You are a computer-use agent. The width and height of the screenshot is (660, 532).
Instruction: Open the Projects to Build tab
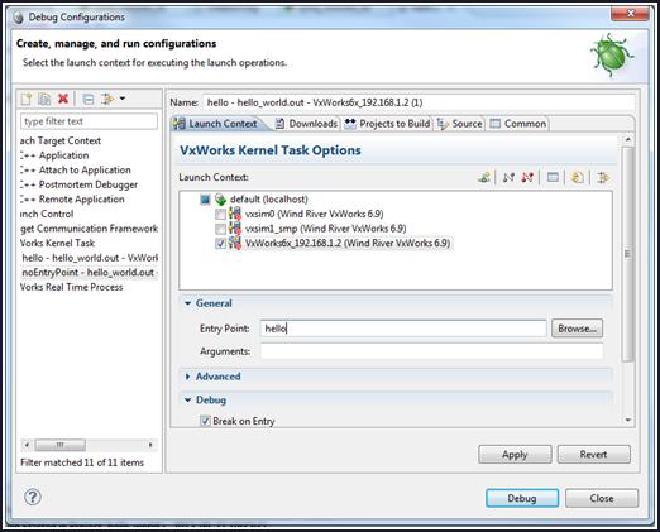point(387,124)
